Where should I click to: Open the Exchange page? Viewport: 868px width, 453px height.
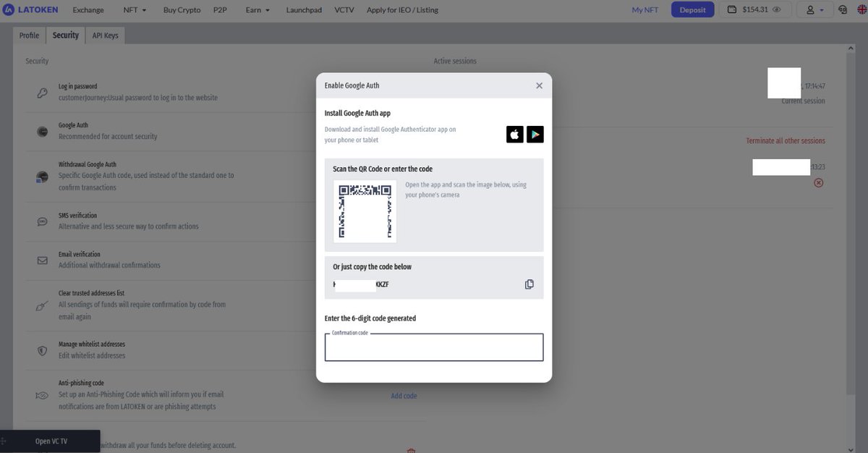click(x=88, y=10)
